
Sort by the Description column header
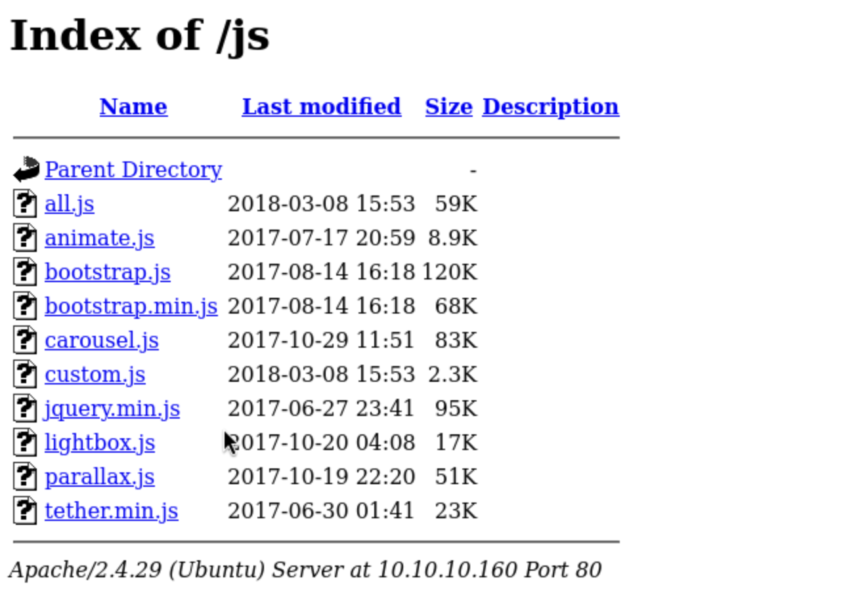(x=550, y=106)
